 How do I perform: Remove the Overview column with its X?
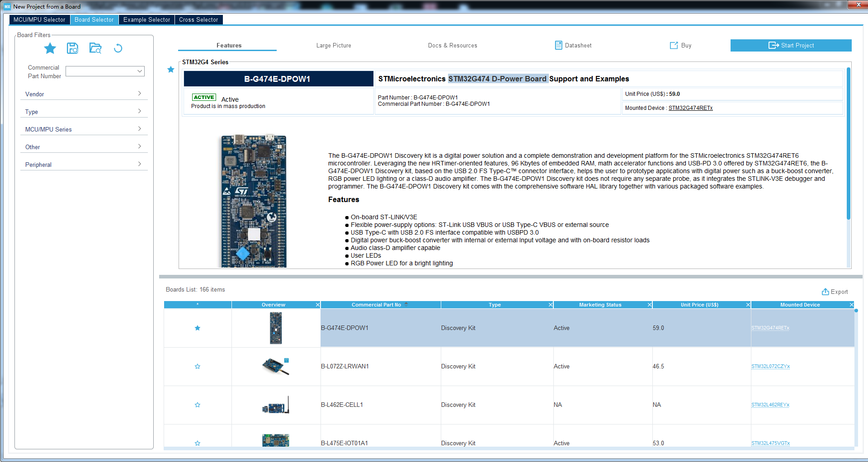click(x=318, y=305)
